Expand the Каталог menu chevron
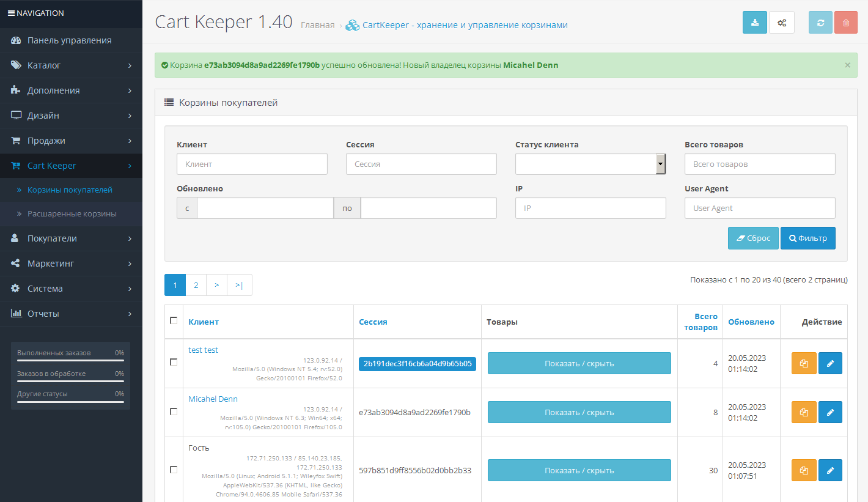The width and height of the screenshot is (868, 502). [x=130, y=65]
